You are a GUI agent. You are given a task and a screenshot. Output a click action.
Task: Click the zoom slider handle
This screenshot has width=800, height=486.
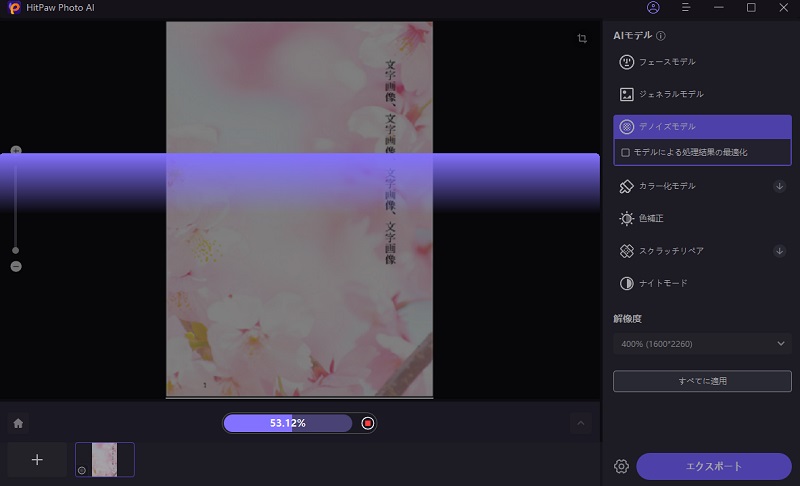(x=16, y=250)
